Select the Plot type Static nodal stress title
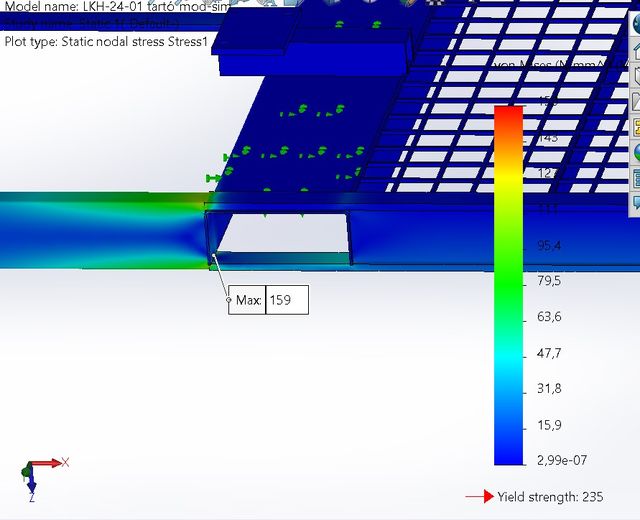Viewport: 640px width, 520px height. coord(106,42)
